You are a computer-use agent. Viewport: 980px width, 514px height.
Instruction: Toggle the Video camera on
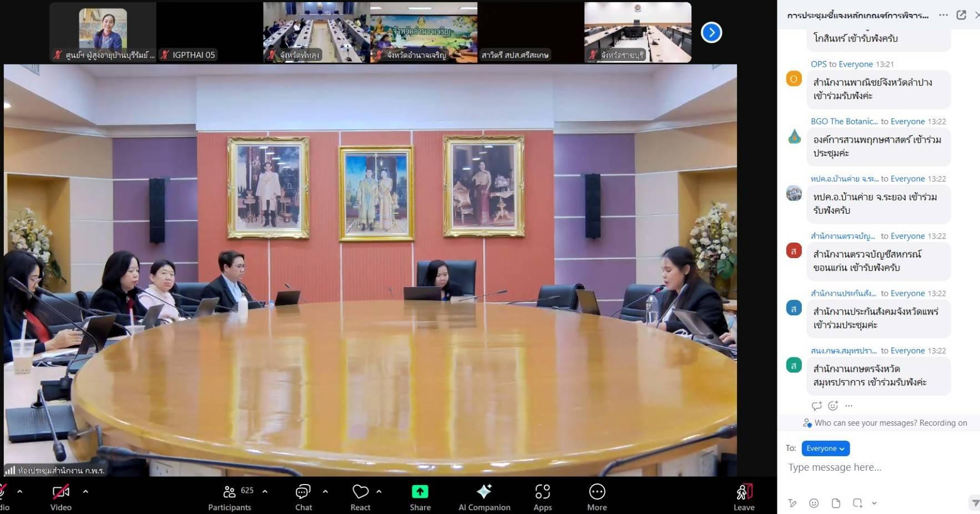(x=61, y=497)
